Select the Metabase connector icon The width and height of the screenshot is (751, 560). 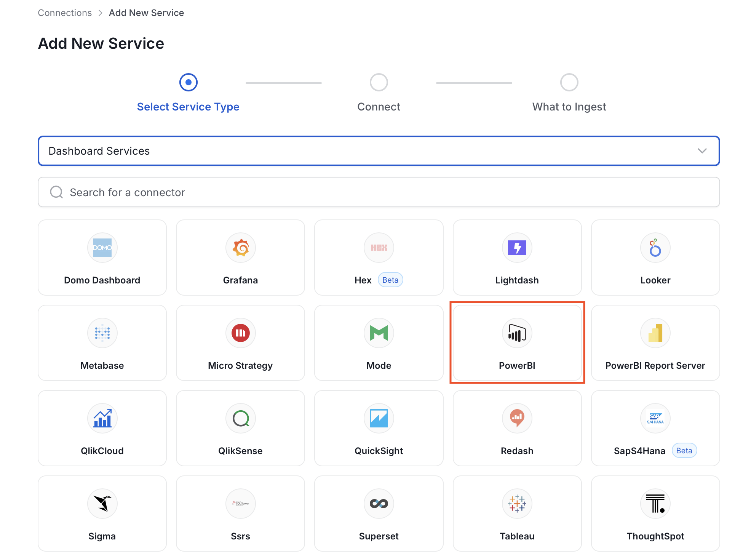[102, 333]
